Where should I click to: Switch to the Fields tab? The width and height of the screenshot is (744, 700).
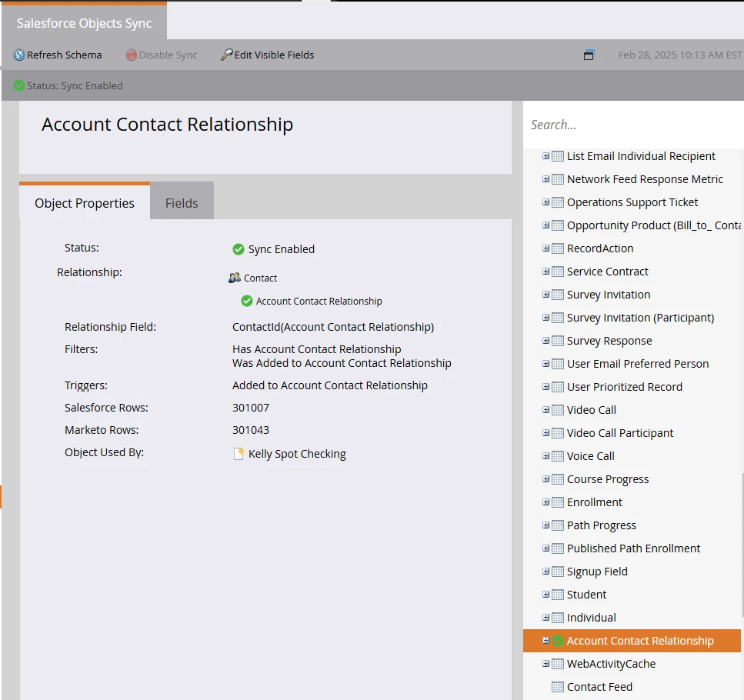click(x=182, y=203)
